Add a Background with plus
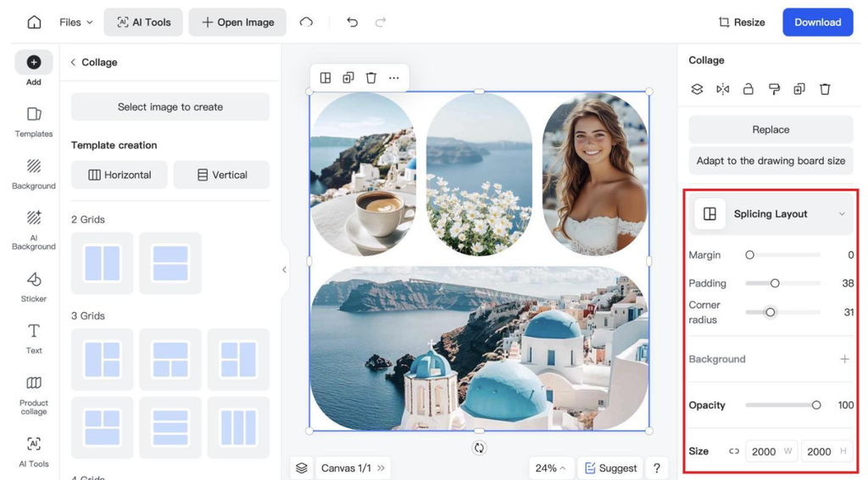The height and width of the screenshot is (480, 868). (x=844, y=359)
